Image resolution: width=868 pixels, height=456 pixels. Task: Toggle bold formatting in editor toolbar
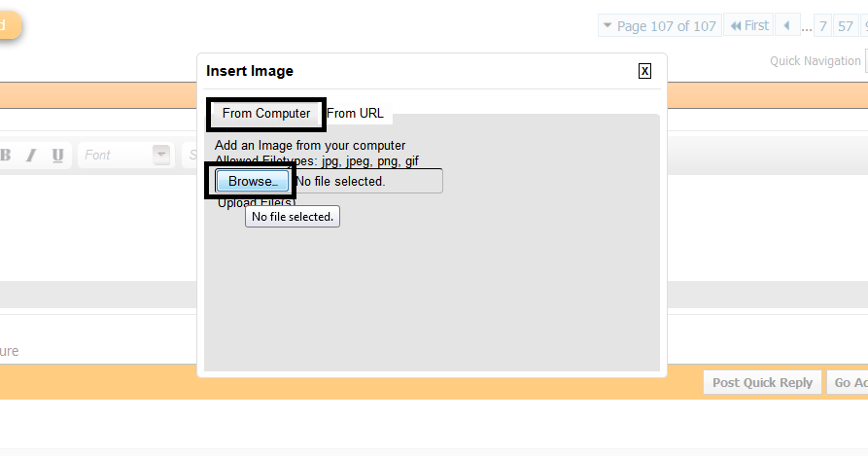(x=6, y=155)
